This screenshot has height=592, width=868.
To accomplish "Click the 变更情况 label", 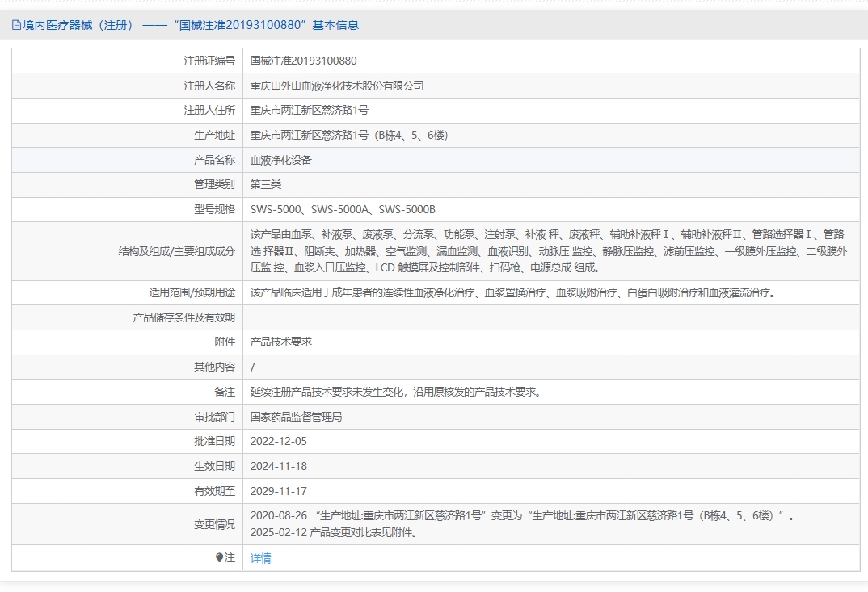I will (214, 524).
